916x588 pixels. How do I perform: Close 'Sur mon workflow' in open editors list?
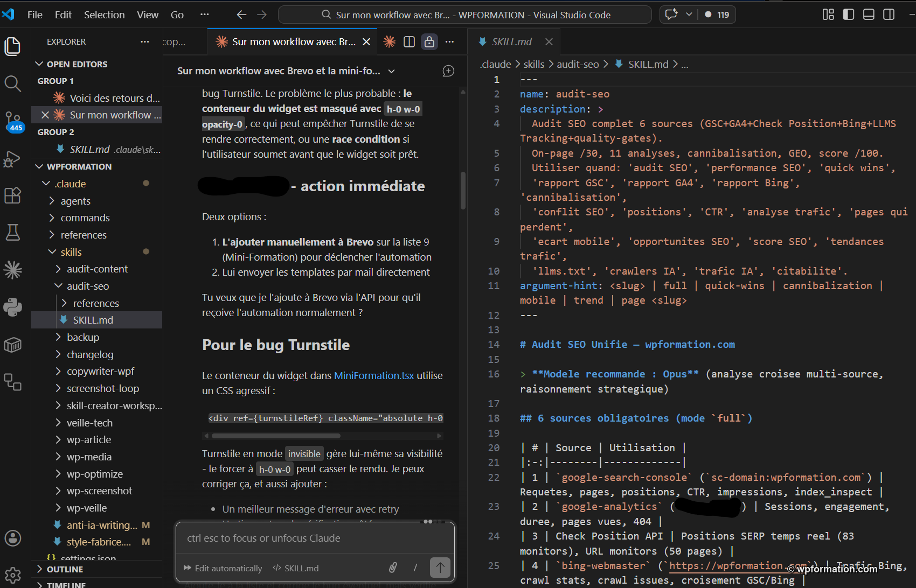45,115
